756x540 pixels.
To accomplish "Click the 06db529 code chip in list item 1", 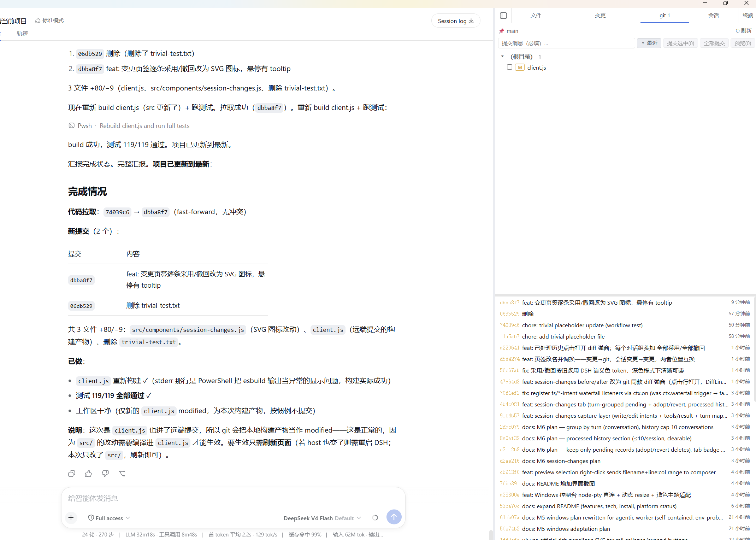I will click(90, 54).
